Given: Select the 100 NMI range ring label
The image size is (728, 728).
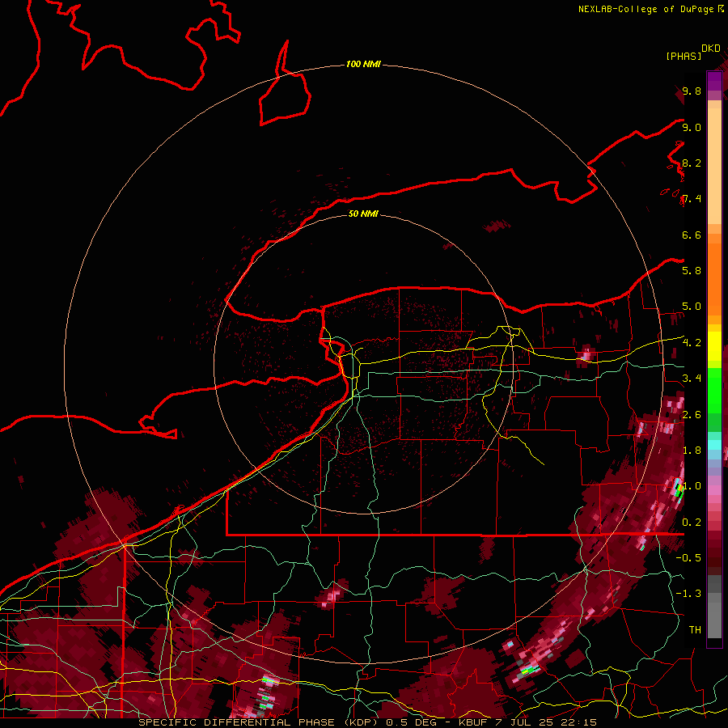Looking at the screenshot, I should tap(363, 64).
